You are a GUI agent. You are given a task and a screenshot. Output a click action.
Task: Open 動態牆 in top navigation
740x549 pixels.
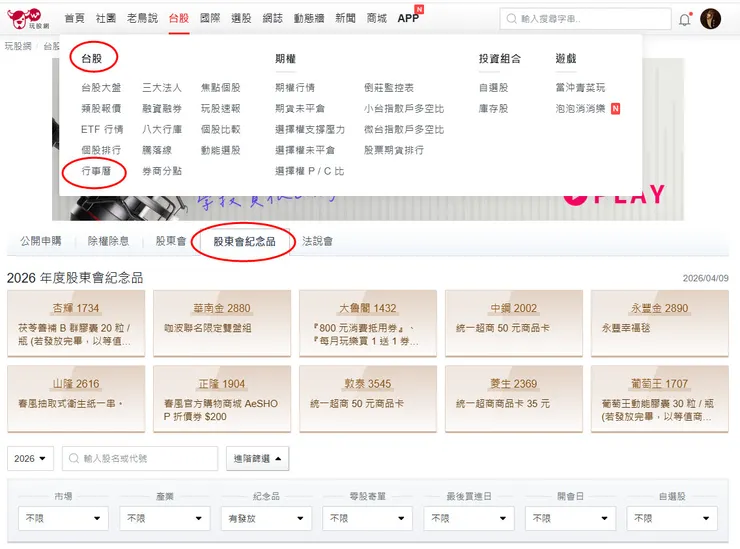tap(309, 18)
